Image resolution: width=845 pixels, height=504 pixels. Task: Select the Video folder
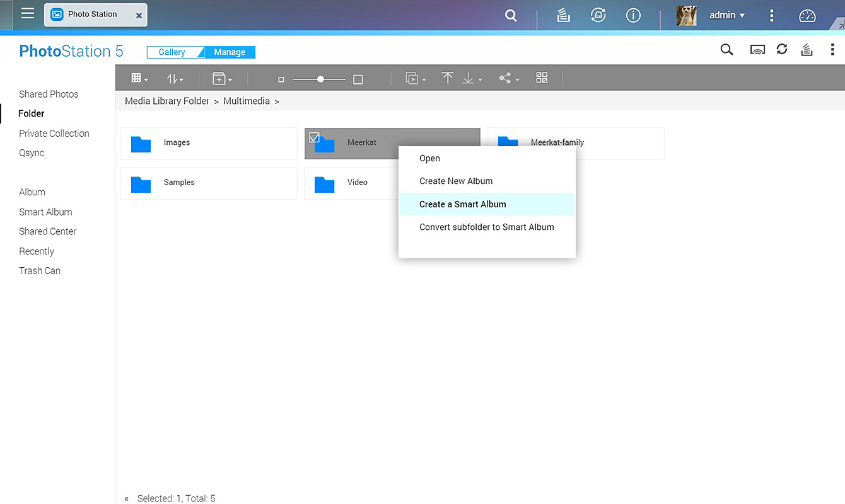point(351,183)
